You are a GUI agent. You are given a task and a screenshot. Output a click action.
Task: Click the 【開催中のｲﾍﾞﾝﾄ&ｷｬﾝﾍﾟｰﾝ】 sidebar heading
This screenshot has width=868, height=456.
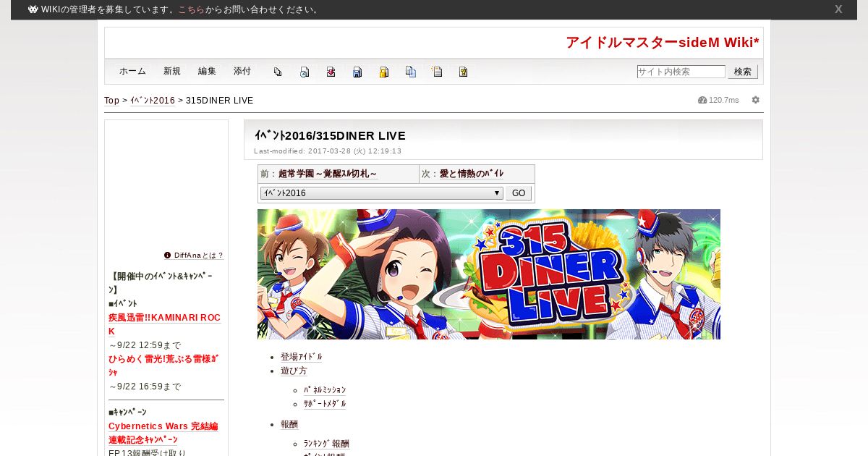click(162, 283)
